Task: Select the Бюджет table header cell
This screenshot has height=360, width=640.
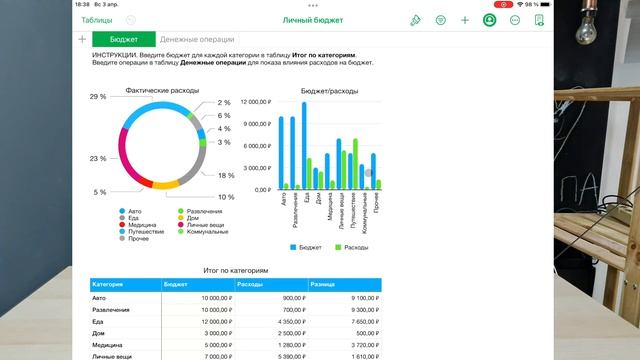Action: (198, 284)
